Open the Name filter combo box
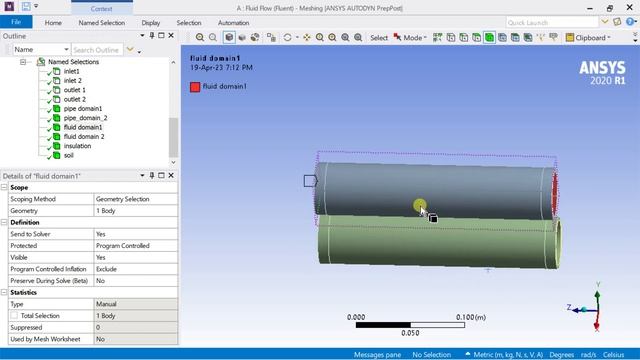 pos(41,49)
